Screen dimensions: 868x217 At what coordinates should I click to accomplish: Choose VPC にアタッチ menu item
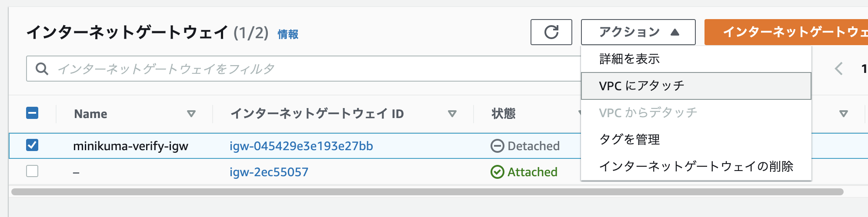point(641,86)
